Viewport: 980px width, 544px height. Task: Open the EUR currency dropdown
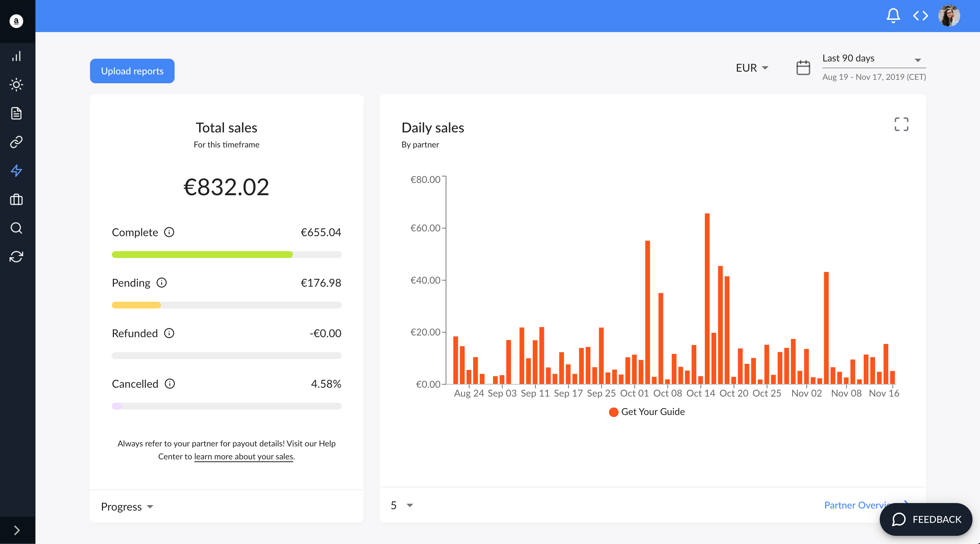point(752,68)
